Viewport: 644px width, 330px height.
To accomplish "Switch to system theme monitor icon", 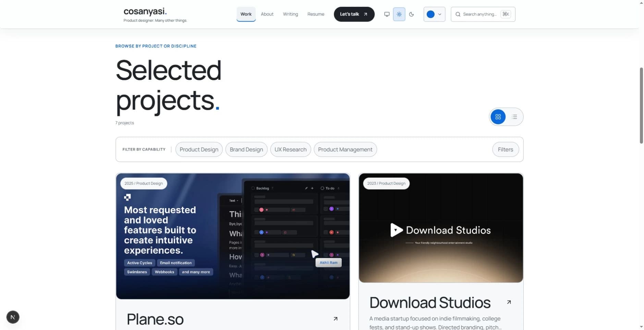I will click(387, 14).
